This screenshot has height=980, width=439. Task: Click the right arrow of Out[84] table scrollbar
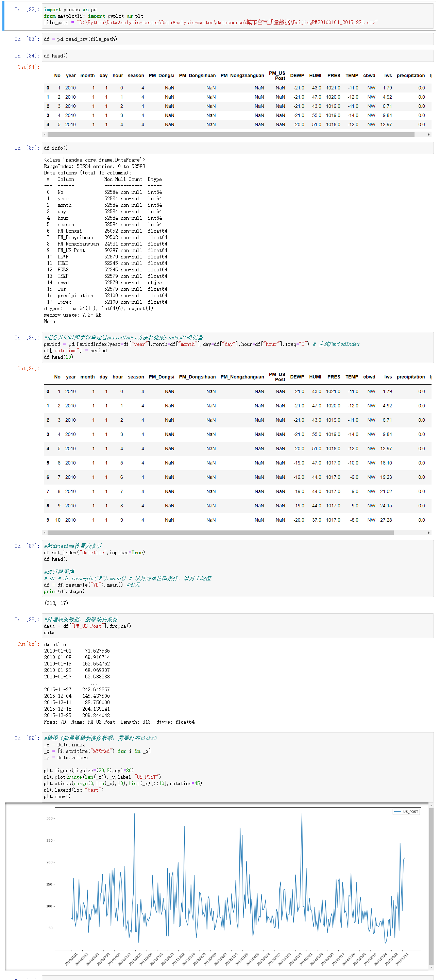click(429, 134)
